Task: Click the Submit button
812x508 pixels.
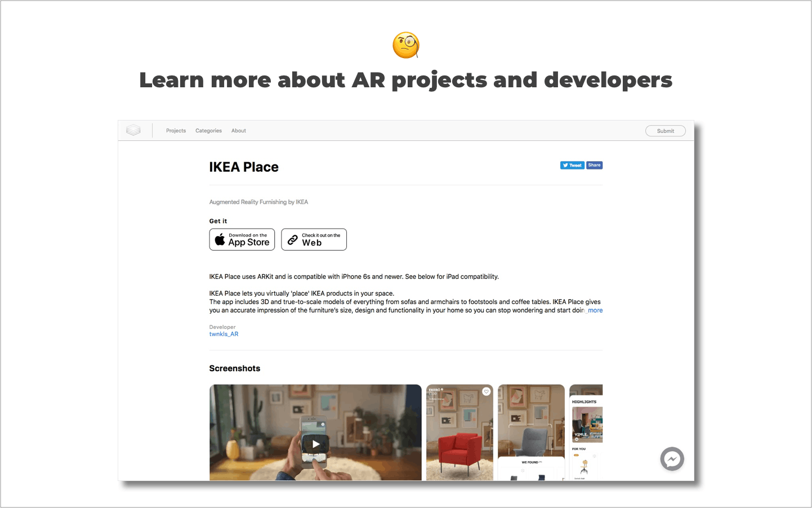Action: click(665, 131)
